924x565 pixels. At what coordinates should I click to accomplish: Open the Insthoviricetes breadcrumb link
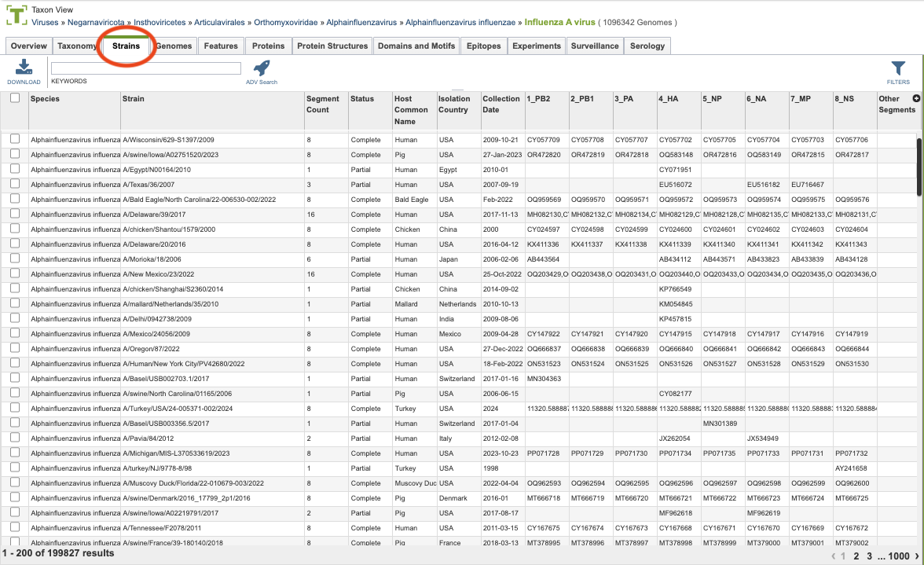(x=159, y=22)
